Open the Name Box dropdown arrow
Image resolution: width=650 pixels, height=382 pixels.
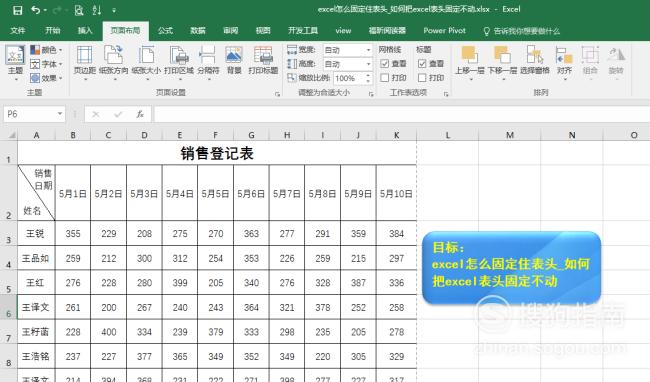pyautogui.click(x=60, y=114)
